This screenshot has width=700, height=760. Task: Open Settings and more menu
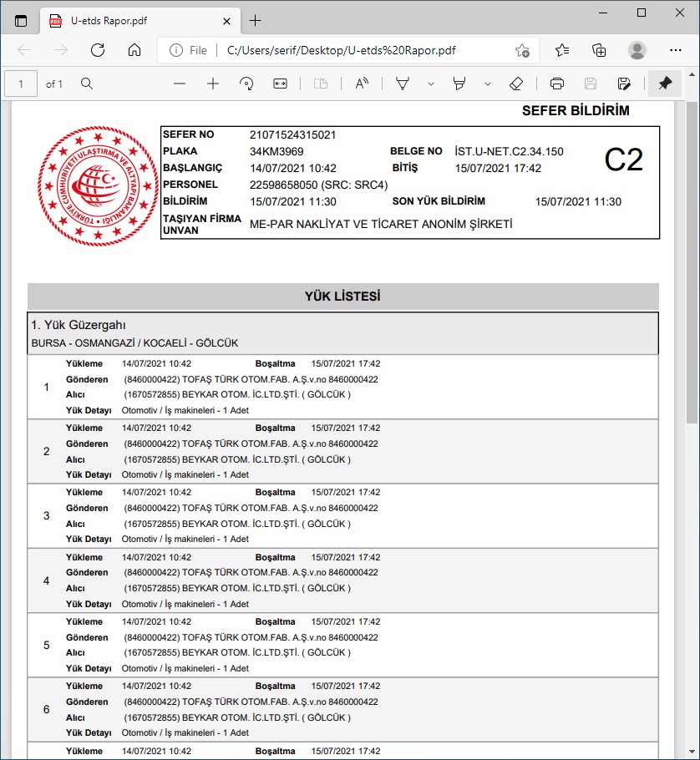point(675,50)
